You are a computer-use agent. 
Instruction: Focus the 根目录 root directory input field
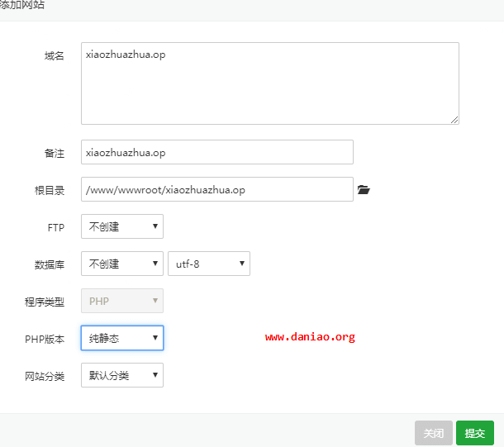point(217,189)
